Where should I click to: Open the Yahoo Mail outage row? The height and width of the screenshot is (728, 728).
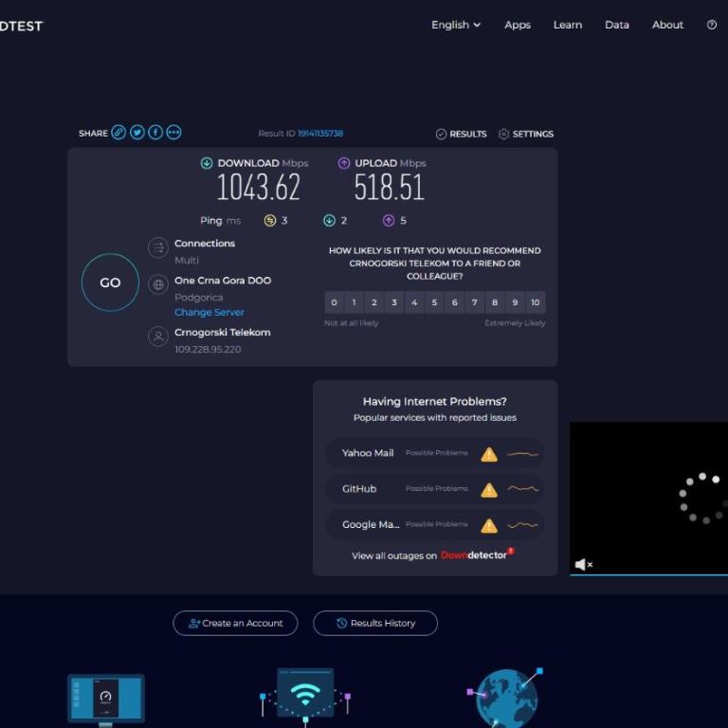click(x=435, y=453)
